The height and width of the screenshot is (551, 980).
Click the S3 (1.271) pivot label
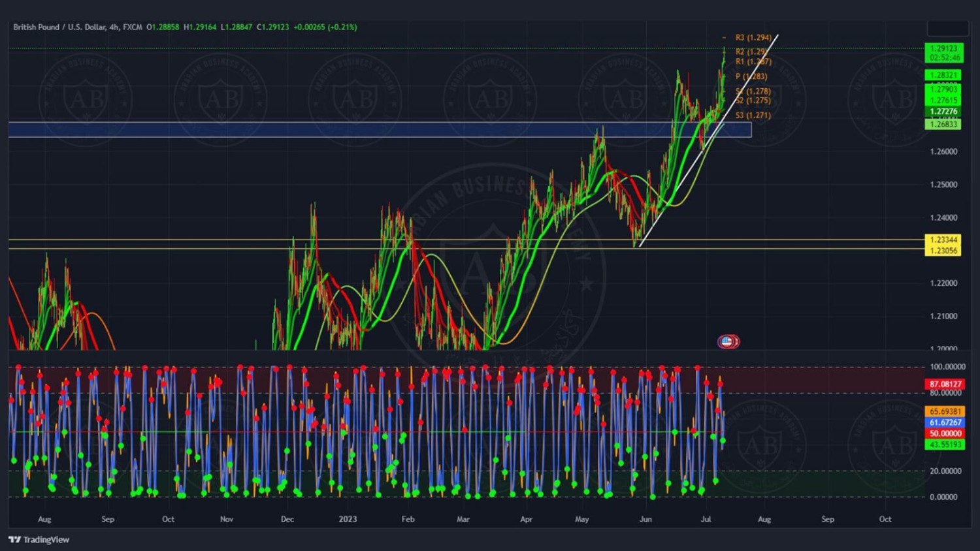[753, 116]
